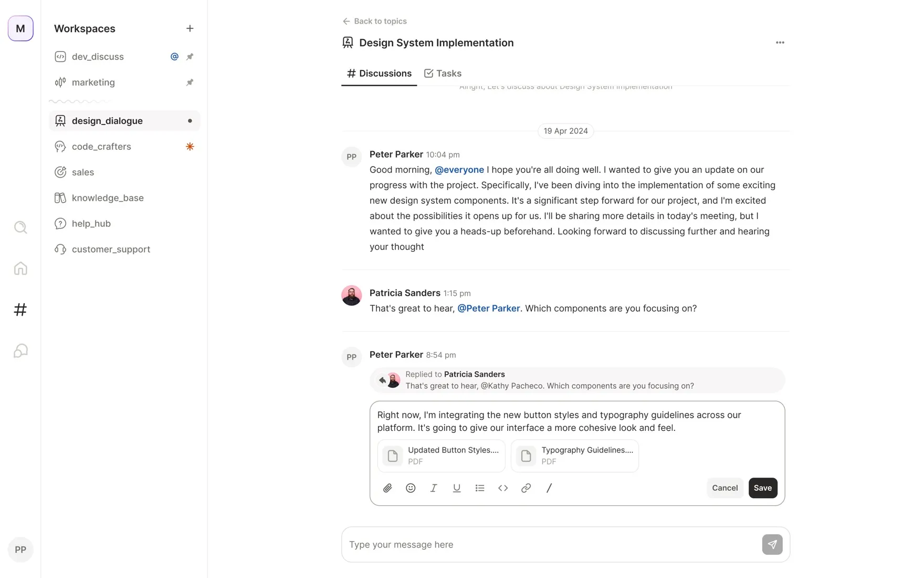Add a new workspace with plus icon
Viewport: 924px width, 578px height.
click(x=190, y=28)
